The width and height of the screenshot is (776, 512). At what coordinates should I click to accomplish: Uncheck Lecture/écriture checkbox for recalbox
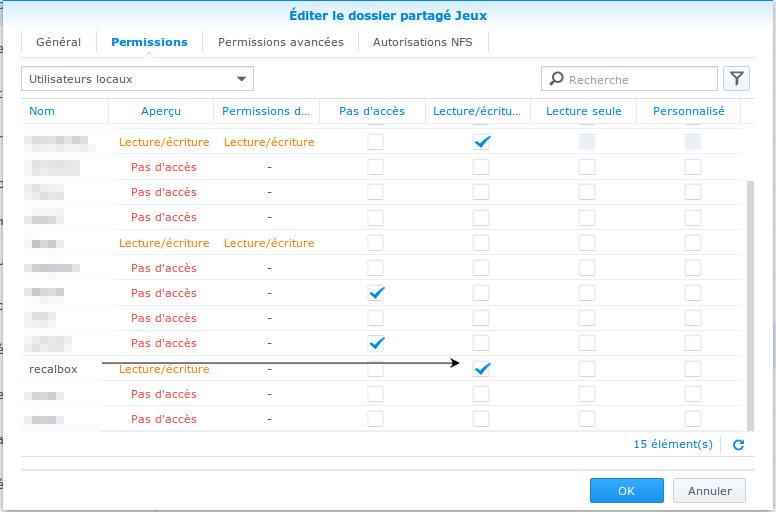click(x=481, y=369)
